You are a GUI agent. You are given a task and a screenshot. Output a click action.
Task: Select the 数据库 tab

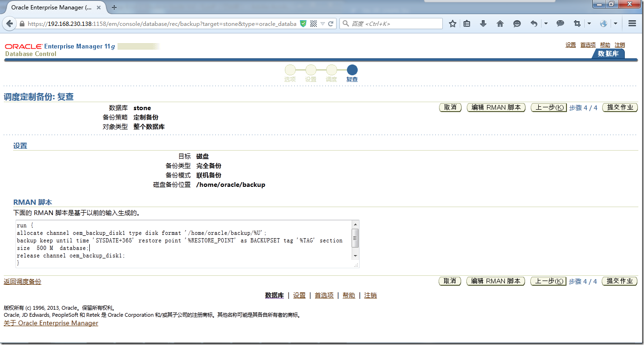coord(608,54)
